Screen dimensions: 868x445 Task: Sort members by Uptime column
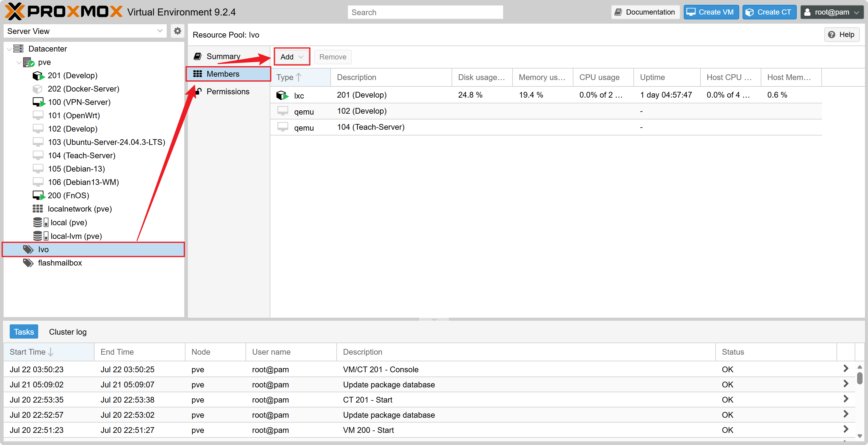tap(667, 77)
